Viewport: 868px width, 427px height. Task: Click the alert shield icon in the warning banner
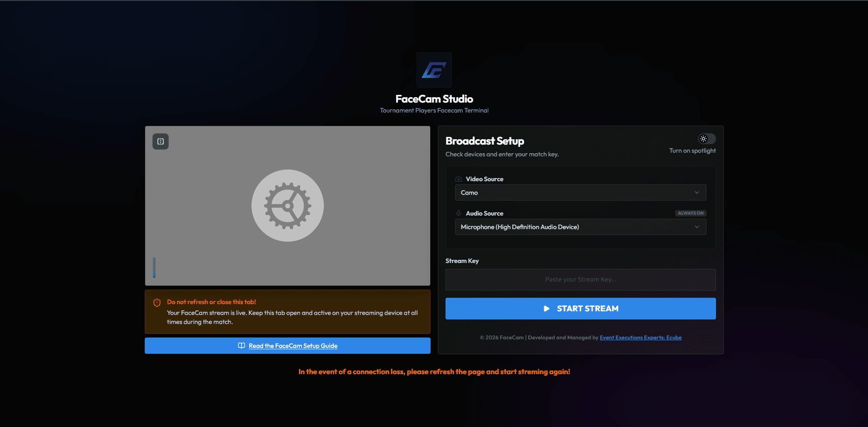pos(157,303)
